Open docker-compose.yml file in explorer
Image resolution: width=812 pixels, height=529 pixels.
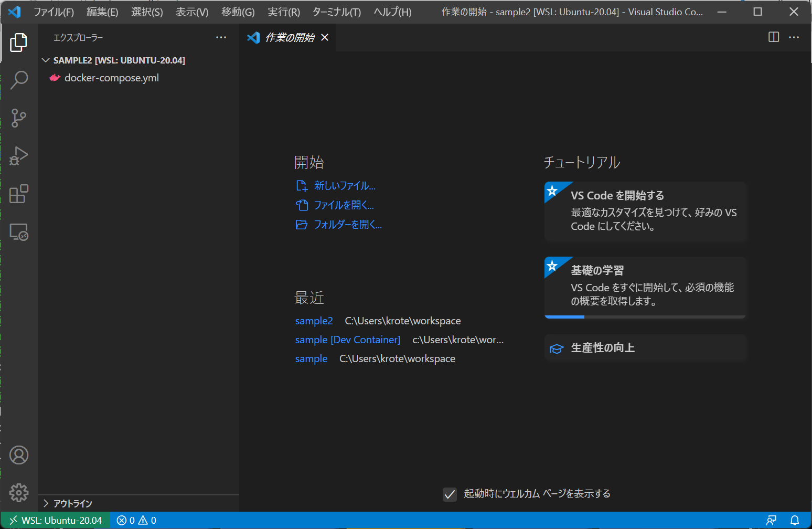[138, 78]
